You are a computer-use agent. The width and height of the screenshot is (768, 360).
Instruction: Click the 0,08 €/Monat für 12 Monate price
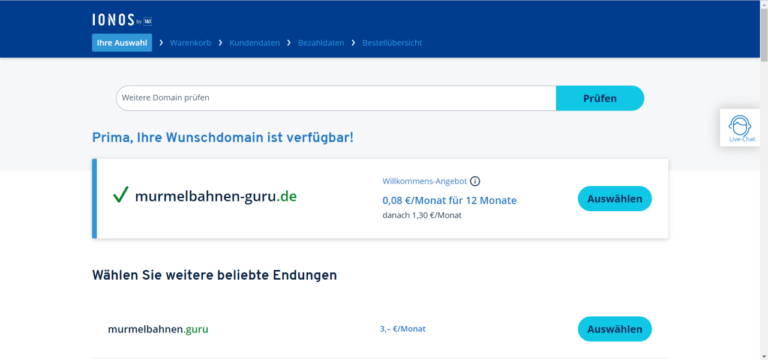[449, 200]
